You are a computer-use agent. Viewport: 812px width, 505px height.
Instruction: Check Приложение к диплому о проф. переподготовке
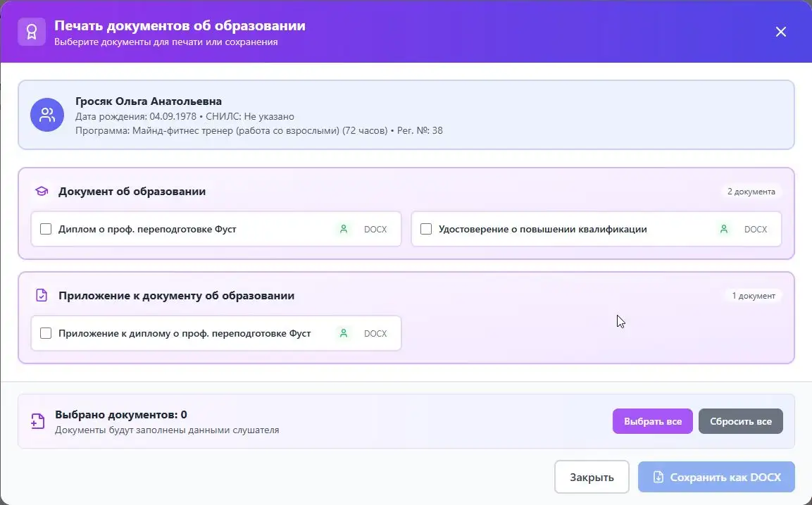(46, 333)
